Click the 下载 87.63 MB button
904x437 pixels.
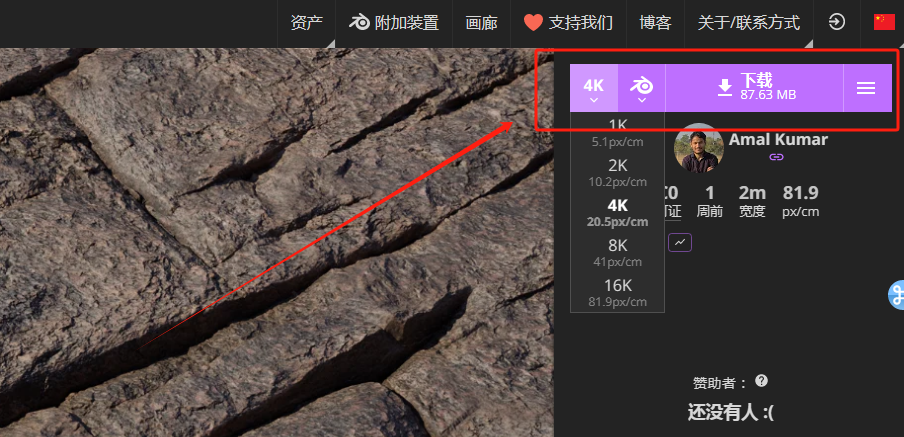(755, 88)
